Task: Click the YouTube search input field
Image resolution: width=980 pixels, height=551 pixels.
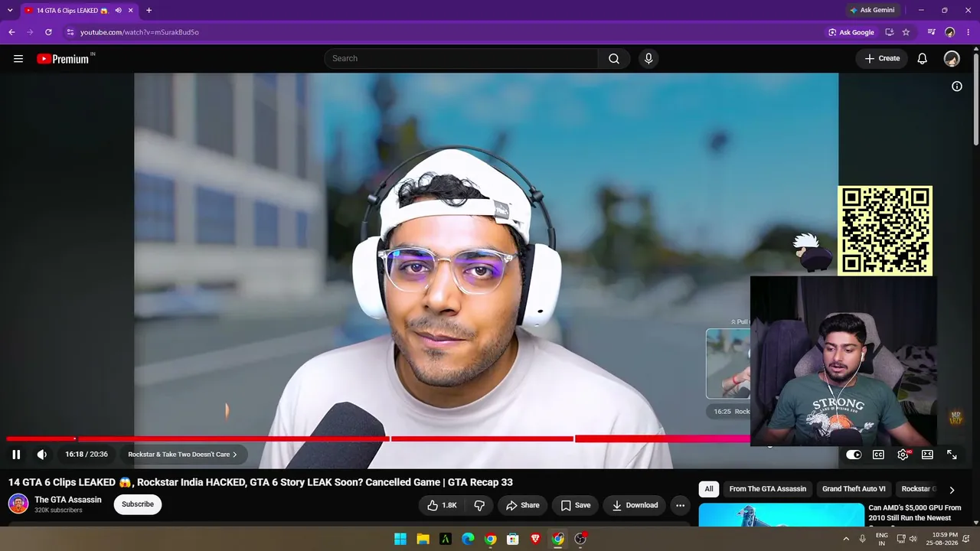Action: 461,59
